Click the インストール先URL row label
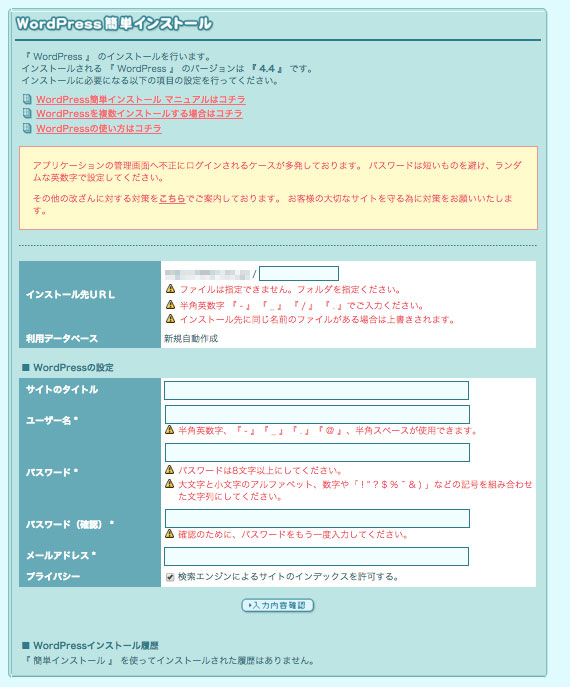Screen dimensions: 570x687 point(71,295)
